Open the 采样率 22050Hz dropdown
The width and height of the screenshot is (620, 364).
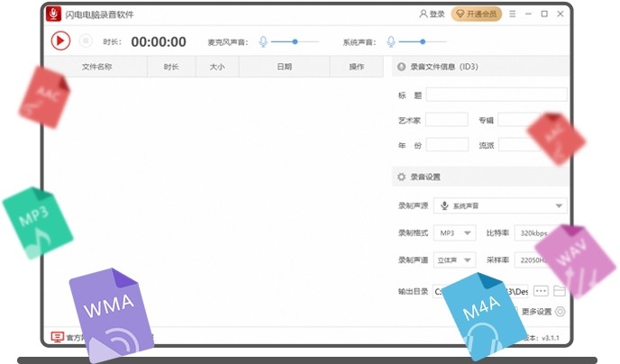click(533, 260)
